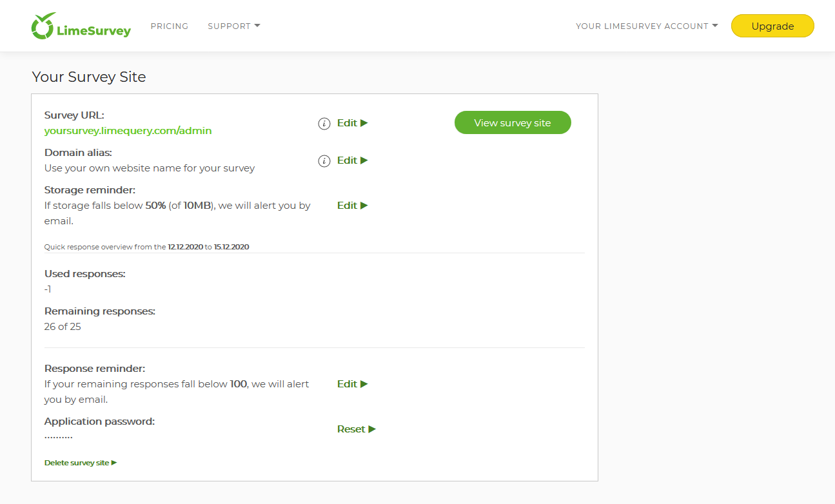Open info icon next to Survey URL
The image size is (835, 504).
pyautogui.click(x=324, y=123)
